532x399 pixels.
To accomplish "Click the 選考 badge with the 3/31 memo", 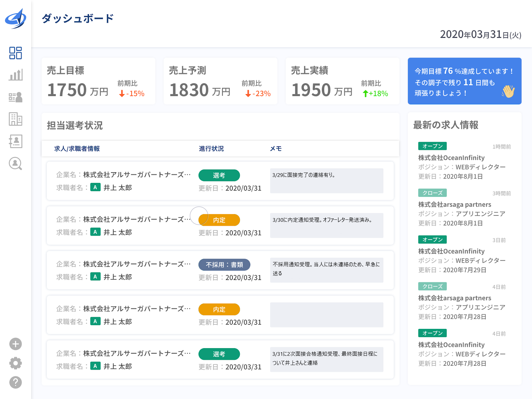I will coord(219,354).
